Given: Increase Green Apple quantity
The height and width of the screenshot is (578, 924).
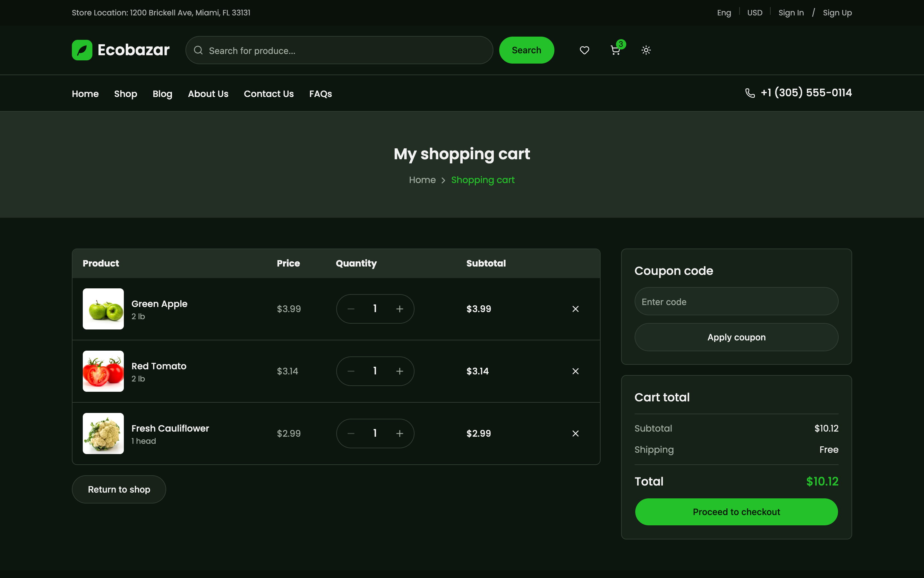Looking at the screenshot, I should (x=399, y=309).
